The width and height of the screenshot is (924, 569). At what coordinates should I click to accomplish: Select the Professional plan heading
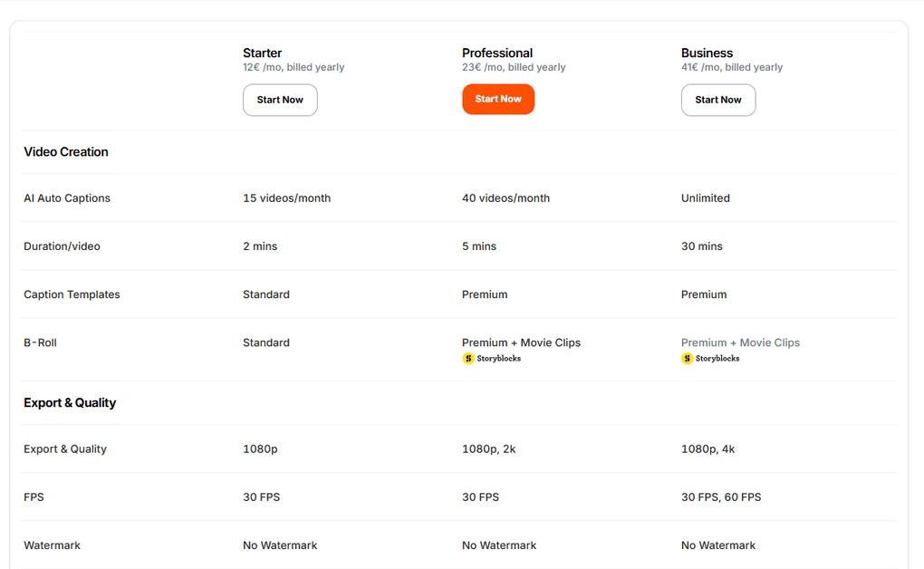point(497,53)
